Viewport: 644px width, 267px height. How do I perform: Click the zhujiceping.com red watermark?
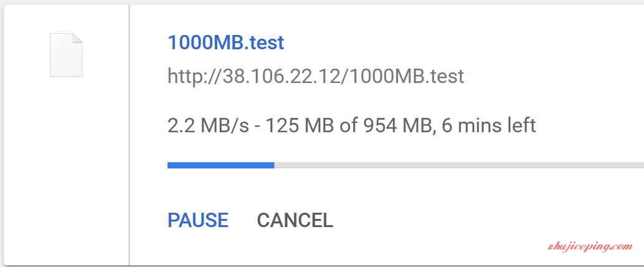[590, 246]
